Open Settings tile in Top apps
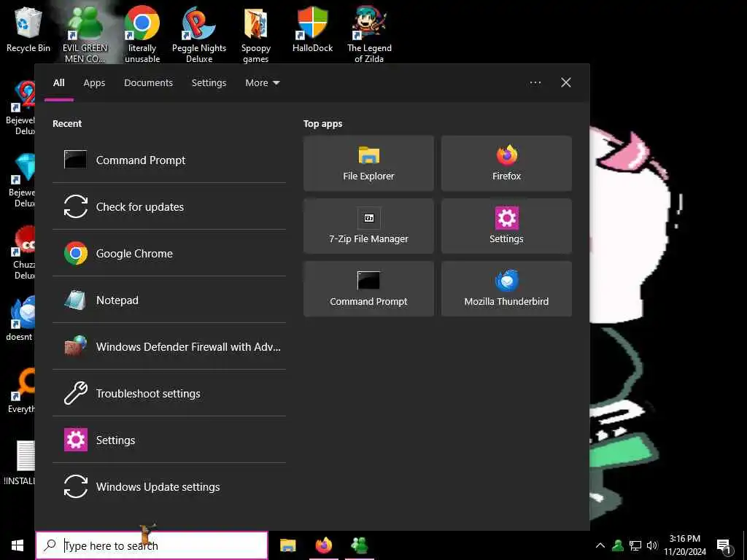 (506, 226)
